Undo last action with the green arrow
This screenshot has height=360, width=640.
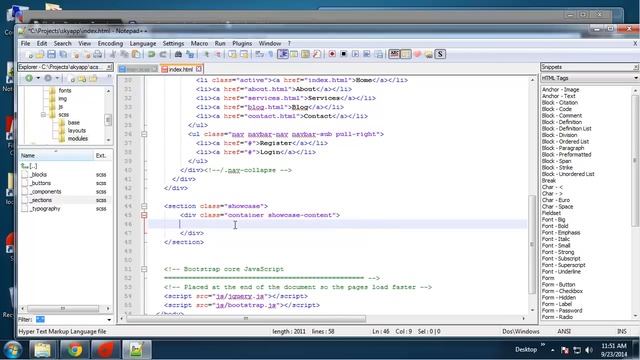coord(151,54)
